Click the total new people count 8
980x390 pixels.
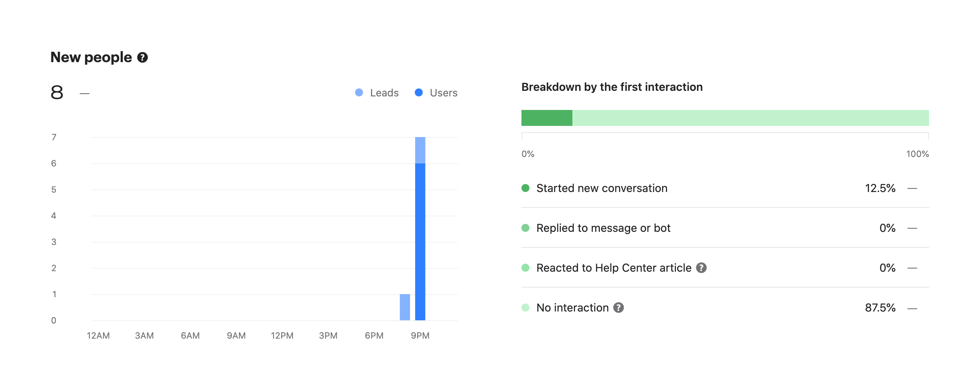[x=57, y=93]
